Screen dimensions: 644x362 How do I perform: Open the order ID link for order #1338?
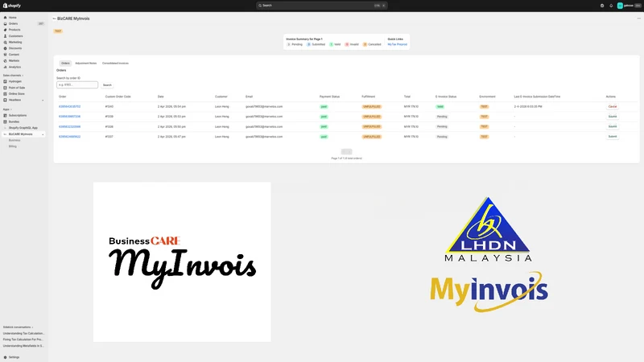pos(69,127)
